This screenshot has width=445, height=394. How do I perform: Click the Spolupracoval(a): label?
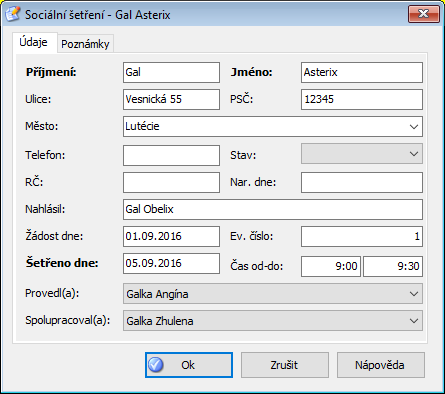point(68,320)
